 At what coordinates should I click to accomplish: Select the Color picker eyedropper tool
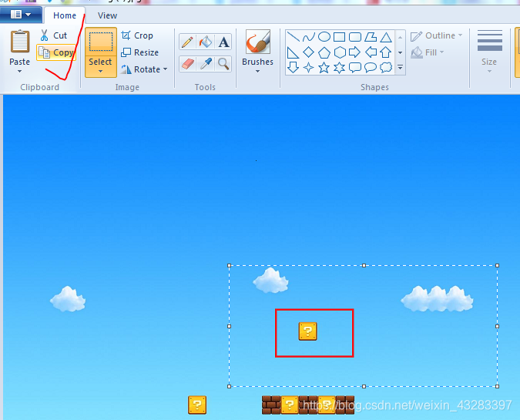[x=206, y=64]
